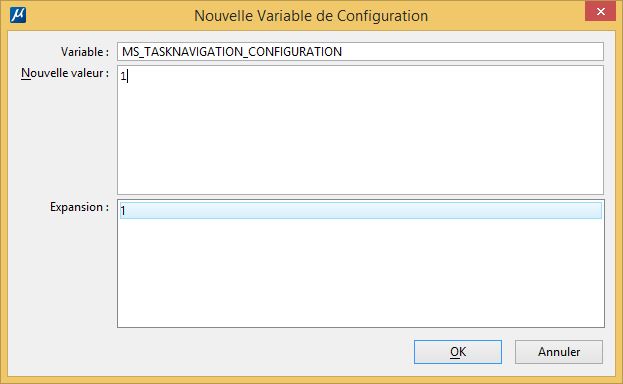Confirm the new variable with OK

[x=458, y=352]
